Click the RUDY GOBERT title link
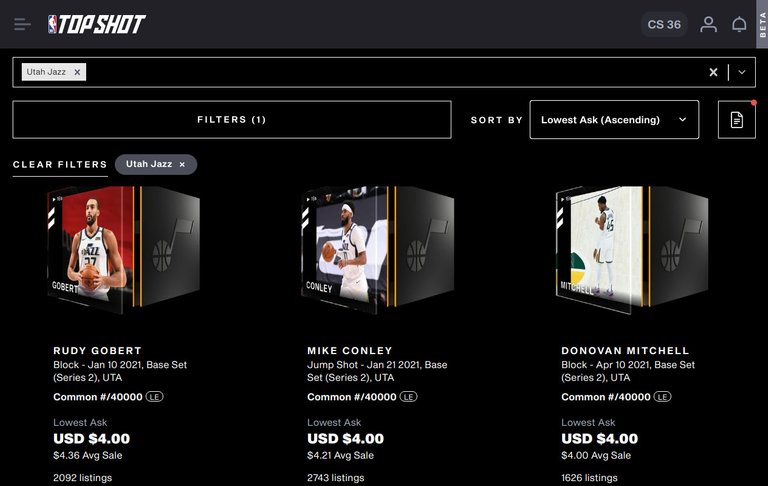768x486 pixels. tap(97, 351)
